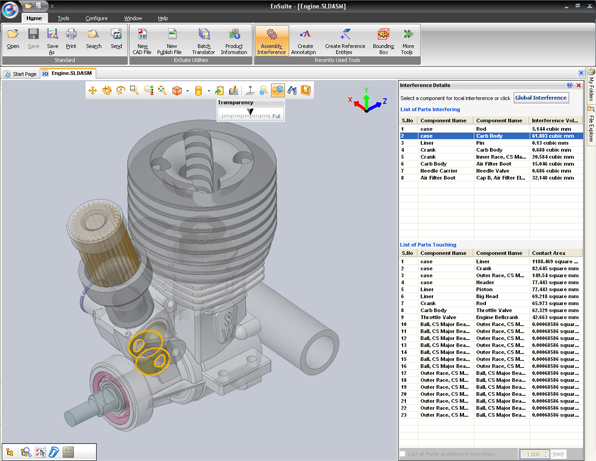Open the More Tools menu
The height and width of the screenshot is (461, 596).
click(407, 41)
